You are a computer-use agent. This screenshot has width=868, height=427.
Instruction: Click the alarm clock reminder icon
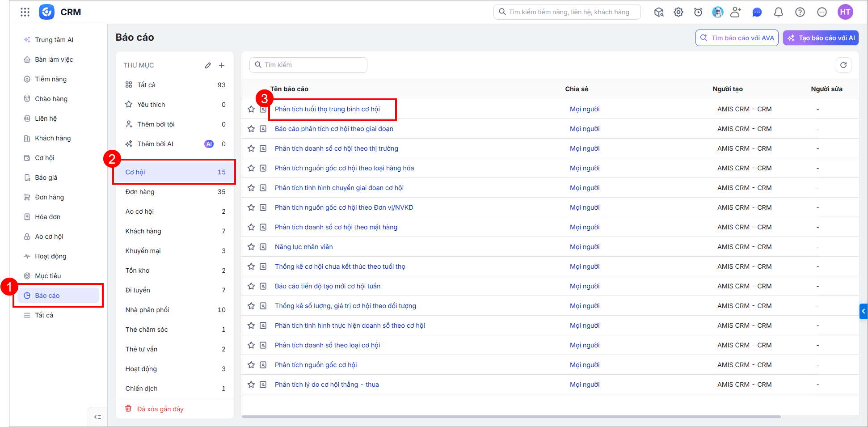coord(698,12)
